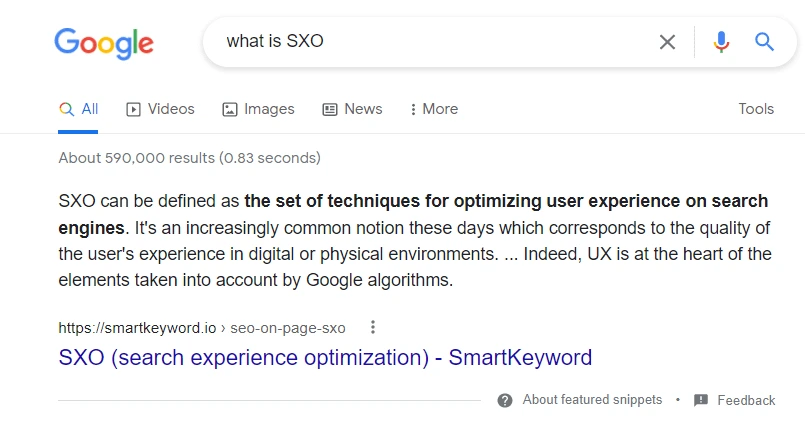Image resolution: width=805 pixels, height=424 pixels.
Task: Switch to the Images tab
Action: pyautogui.click(x=258, y=109)
